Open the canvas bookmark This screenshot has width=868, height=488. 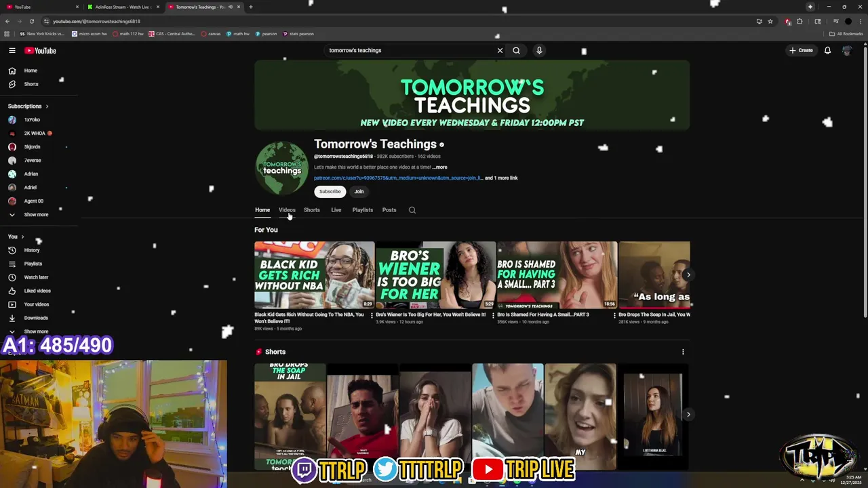pyautogui.click(x=211, y=34)
